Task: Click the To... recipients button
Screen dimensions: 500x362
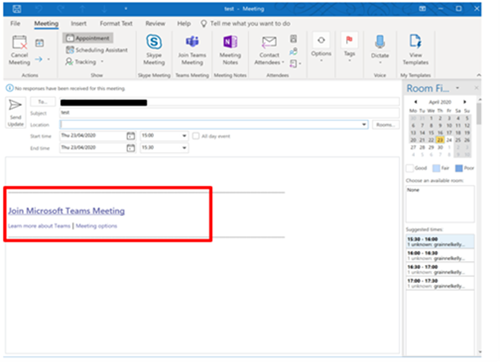Action: pyautogui.click(x=43, y=102)
